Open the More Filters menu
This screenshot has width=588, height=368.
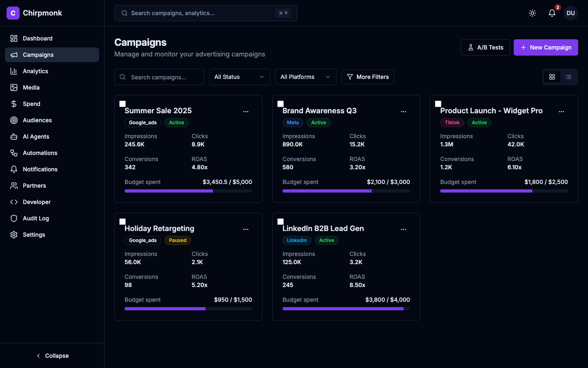[367, 77]
